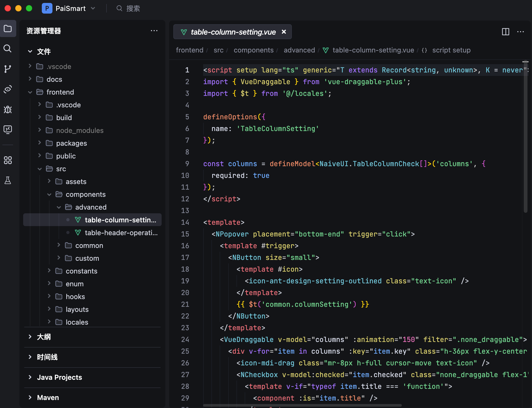Close the table-column-setting.vue tab
Screen dimensions: 532x408
284,32
